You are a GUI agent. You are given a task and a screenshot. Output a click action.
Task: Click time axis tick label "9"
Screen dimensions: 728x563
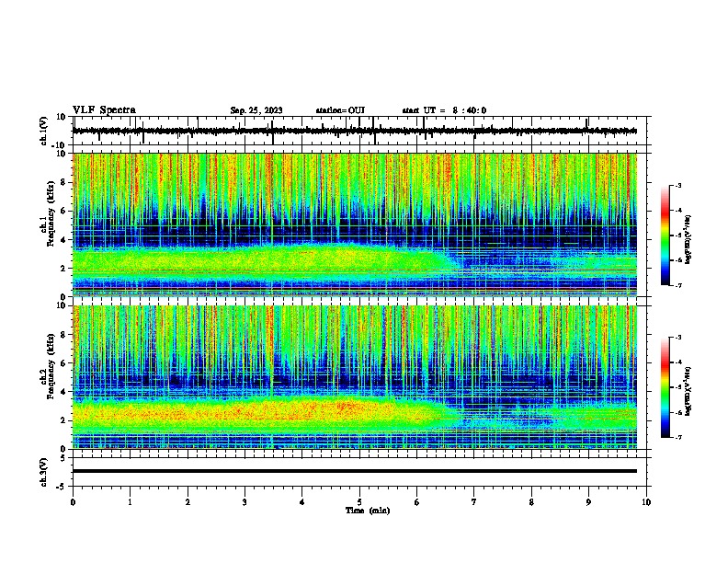588,502
